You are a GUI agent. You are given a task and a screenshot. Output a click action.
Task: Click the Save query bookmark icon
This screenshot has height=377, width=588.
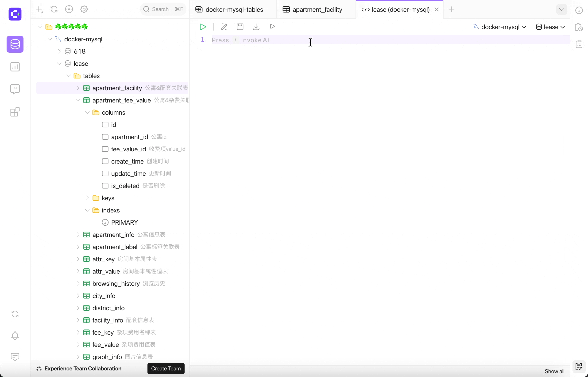pos(240,27)
